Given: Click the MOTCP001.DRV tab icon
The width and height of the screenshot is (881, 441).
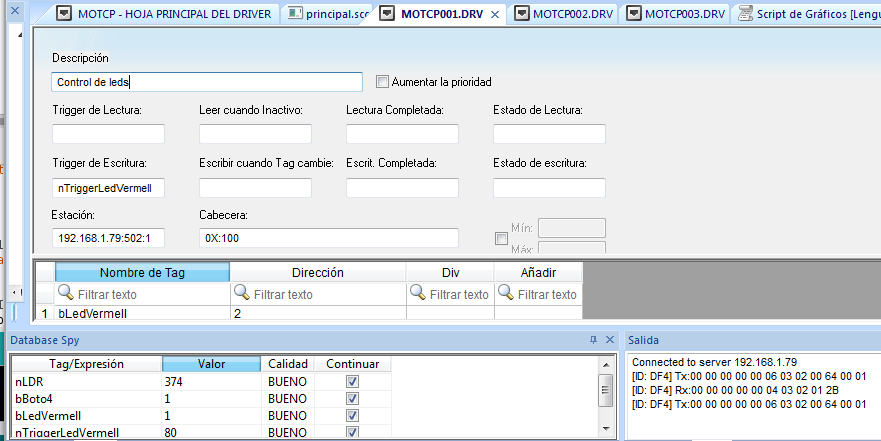Looking at the screenshot, I should (x=387, y=13).
